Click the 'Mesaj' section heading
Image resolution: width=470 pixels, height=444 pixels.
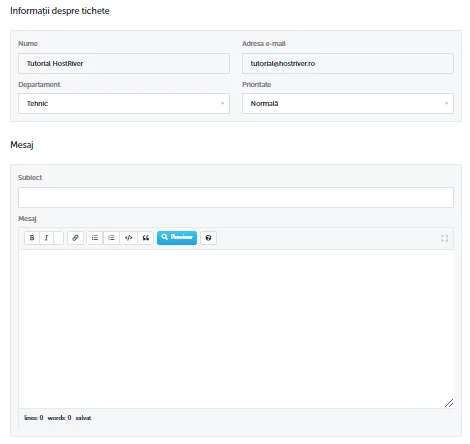pos(22,145)
